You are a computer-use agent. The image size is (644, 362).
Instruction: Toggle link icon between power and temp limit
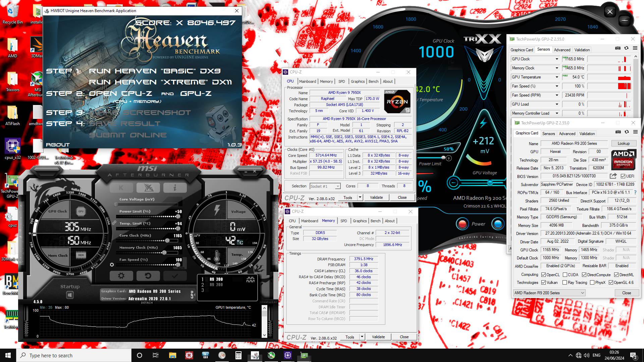coord(114,223)
